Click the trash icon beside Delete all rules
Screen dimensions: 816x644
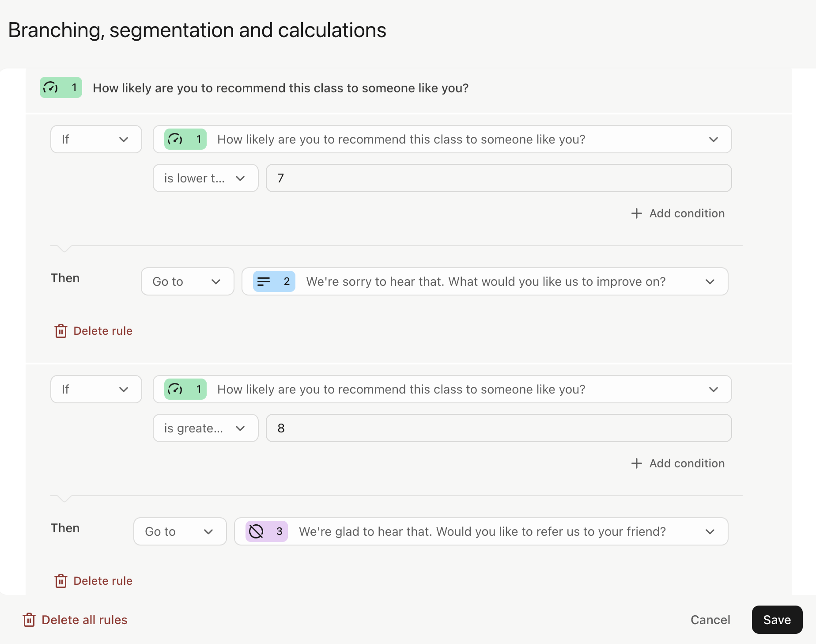pyautogui.click(x=29, y=620)
